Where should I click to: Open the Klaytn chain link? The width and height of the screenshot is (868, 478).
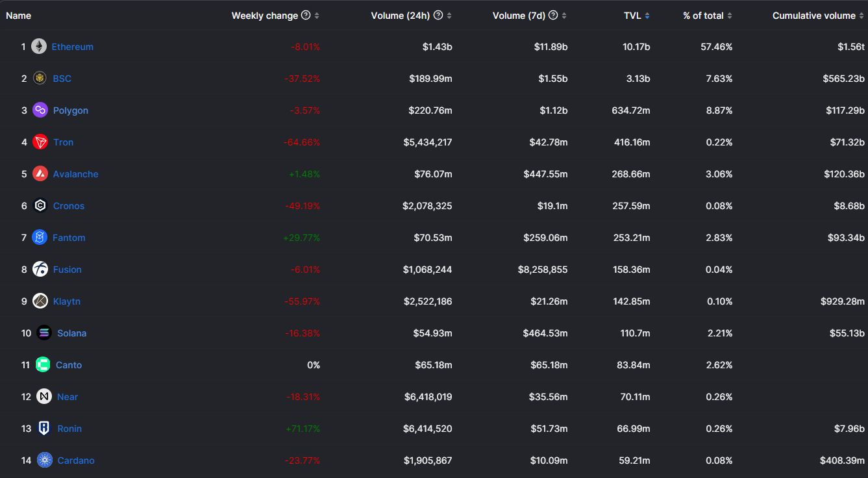67,301
